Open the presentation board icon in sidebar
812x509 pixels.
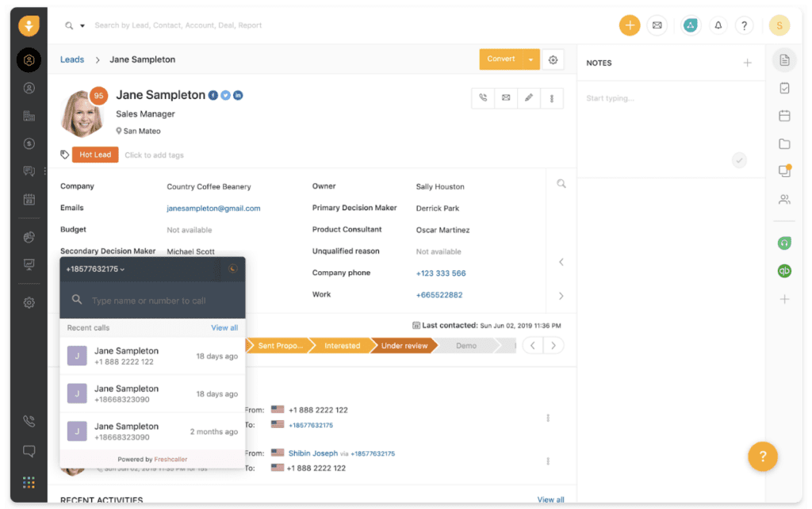[29, 265]
